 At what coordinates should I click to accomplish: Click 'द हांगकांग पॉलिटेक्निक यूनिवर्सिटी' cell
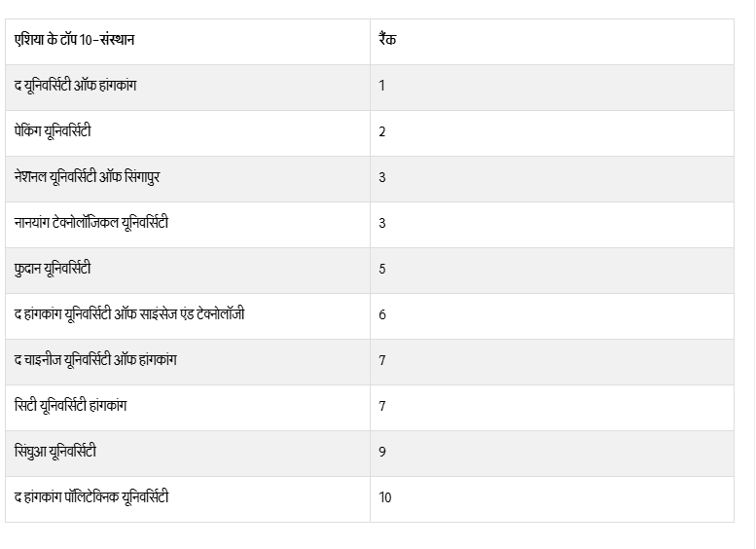tap(91, 497)
